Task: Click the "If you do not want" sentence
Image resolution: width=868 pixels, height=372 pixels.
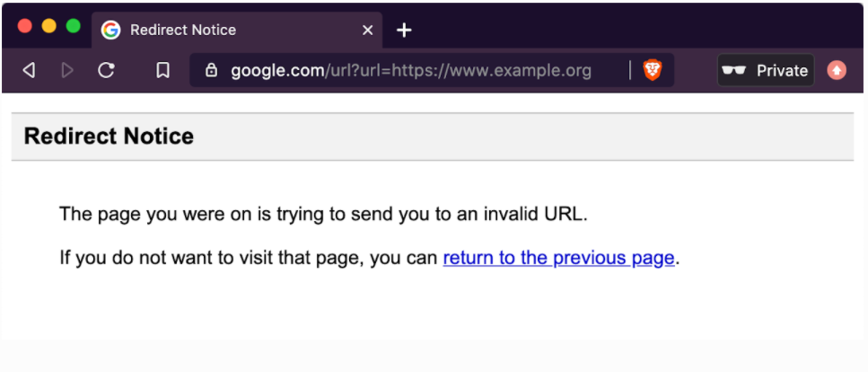Action: (x=250, y=258)
